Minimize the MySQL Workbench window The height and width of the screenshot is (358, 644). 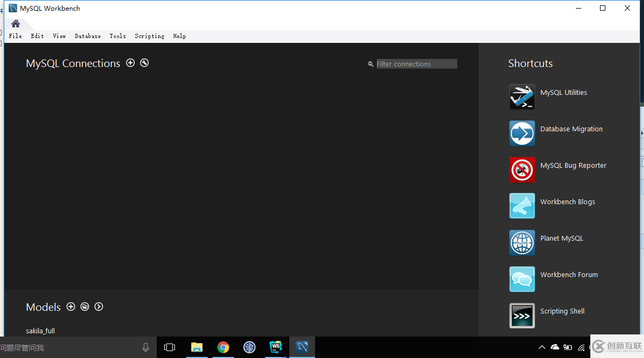tap(579, 8)
